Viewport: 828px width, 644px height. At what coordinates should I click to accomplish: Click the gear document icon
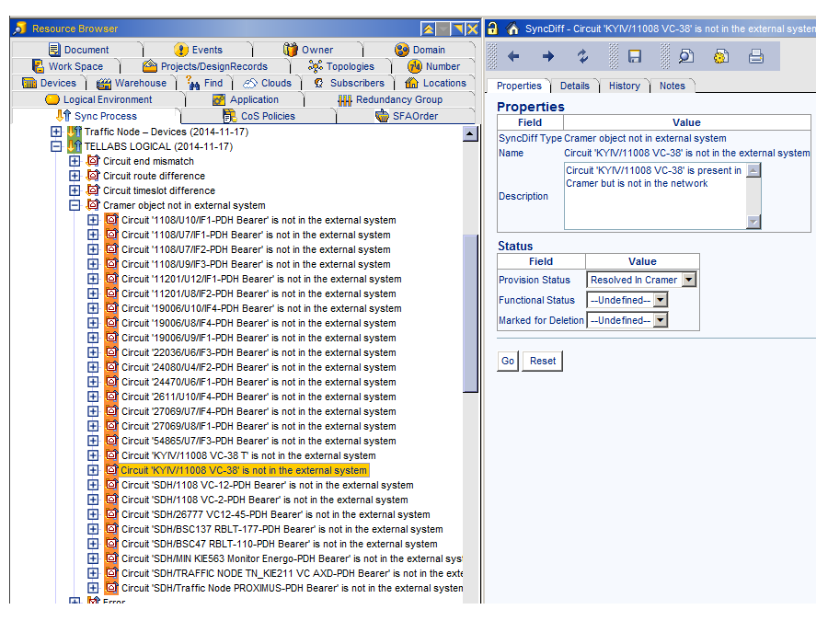pyautogui.click(x=721, y=57)
